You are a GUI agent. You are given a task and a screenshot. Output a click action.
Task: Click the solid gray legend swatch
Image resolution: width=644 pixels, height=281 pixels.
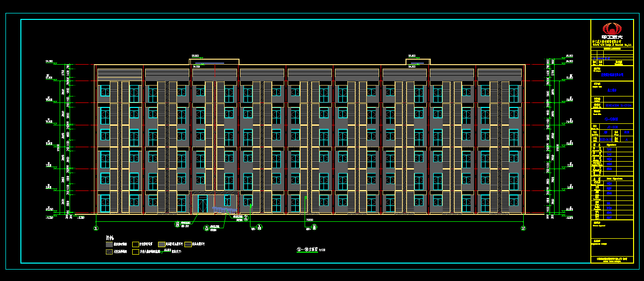tap(109, 244)
